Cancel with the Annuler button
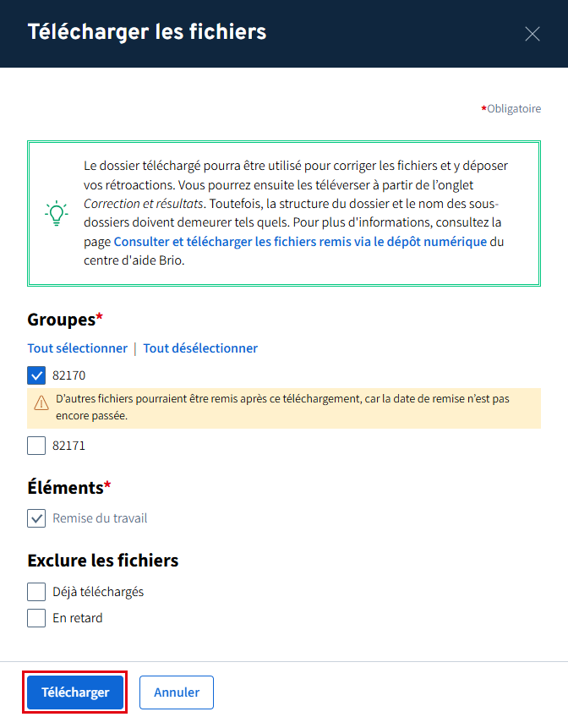This screenshot has width=568, height=728. pyautogui.click(x=177, y=692)
